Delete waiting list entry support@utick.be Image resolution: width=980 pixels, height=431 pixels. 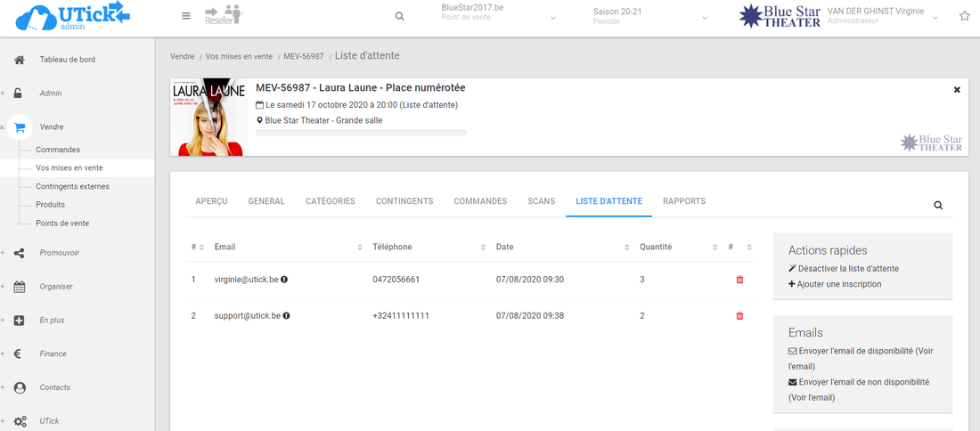(739, 316)
